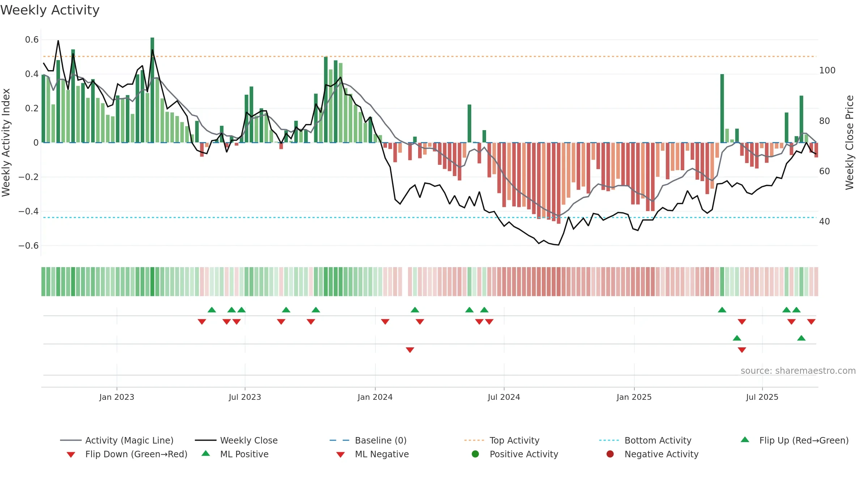The width and height of the screenshot is (868, 488).
Task: Click the 0.2 left axis tick label
Action: click(x=32, y=108)
